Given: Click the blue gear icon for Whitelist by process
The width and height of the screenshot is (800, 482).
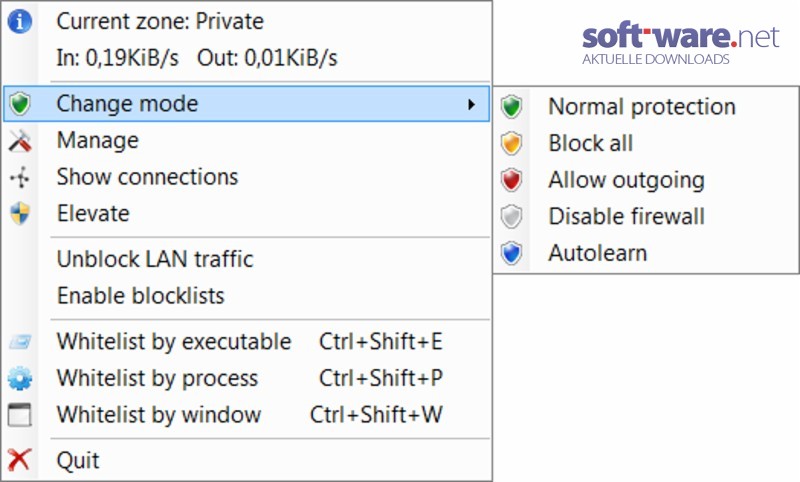Looking at the screenshot, I should 20,378.
